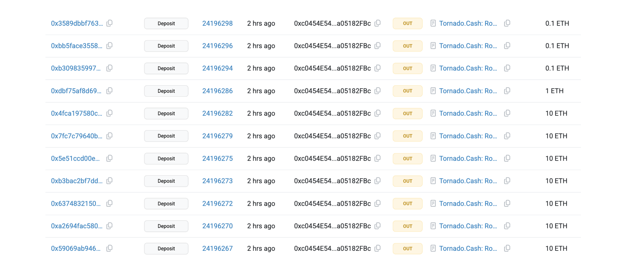This screenshot has height=278, width=644.
Task: Open transaction 0xbb5face3558...
Action: [x=77, y=46]
